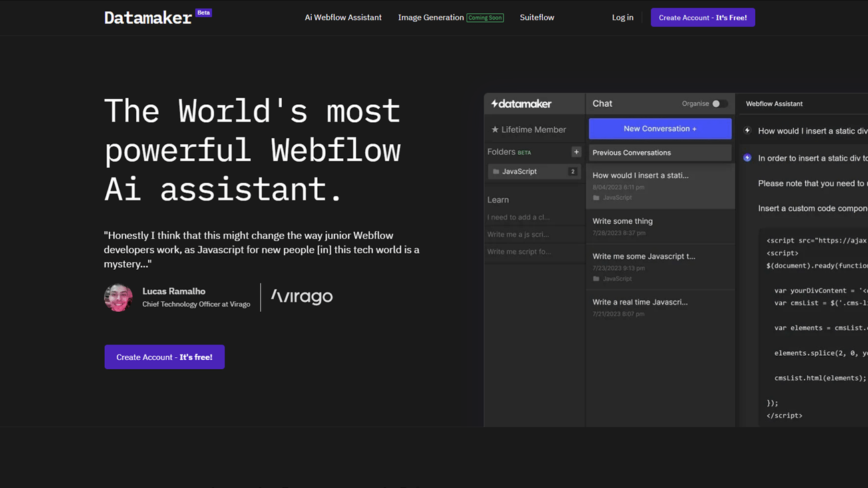Click the white lightning icon beside the question
This screenshot has width=868, height=488.
[x=747, y=131]
